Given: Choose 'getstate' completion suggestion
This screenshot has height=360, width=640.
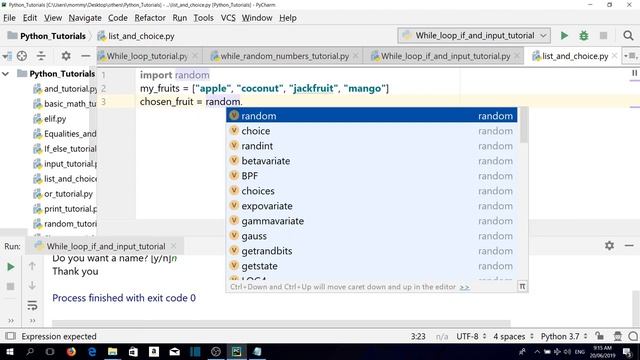Looking at the screenshot, I should pos(371,266).
